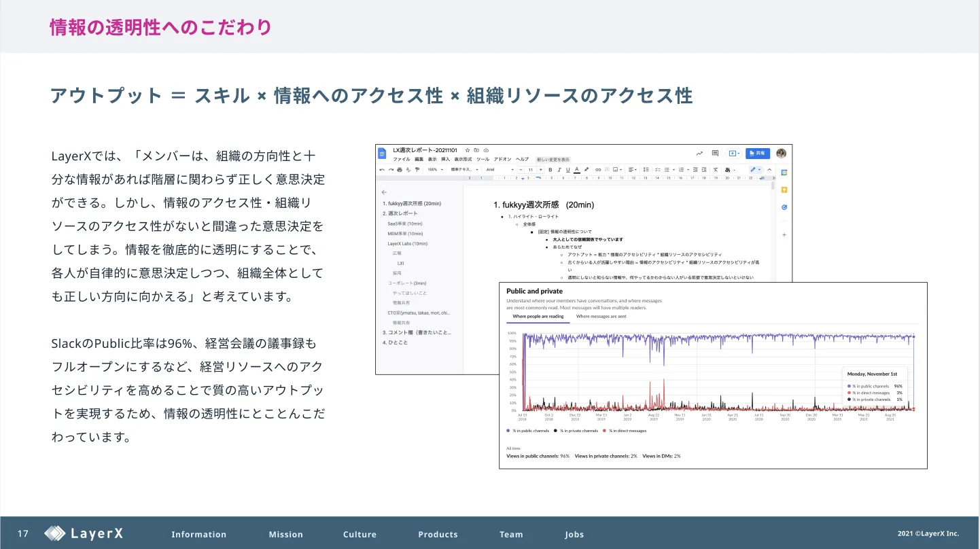Collapse the Docs toolbar with chevron
The image size is (980, 549).
pos(769,169)
